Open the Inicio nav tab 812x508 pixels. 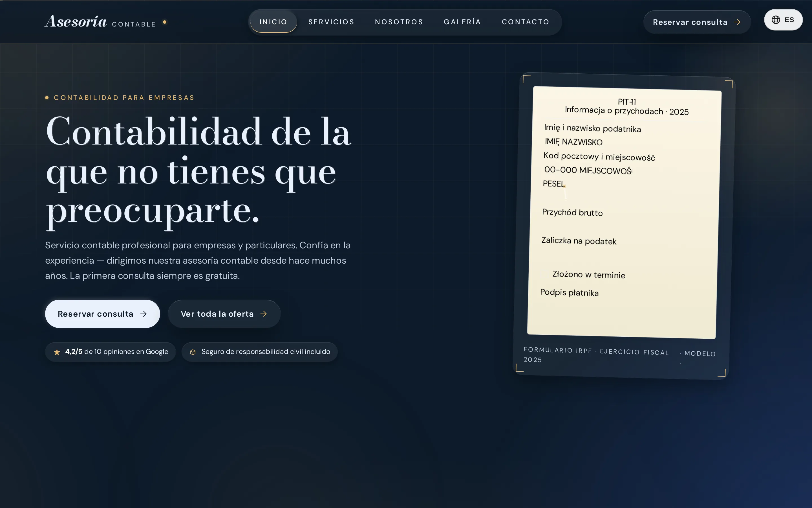[x=273, y=22]
